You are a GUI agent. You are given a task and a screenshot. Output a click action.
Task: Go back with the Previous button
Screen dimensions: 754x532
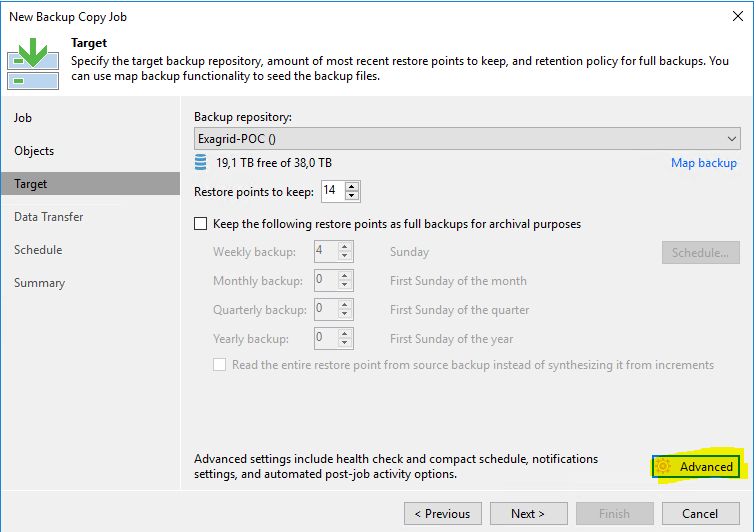click(442, 514)
